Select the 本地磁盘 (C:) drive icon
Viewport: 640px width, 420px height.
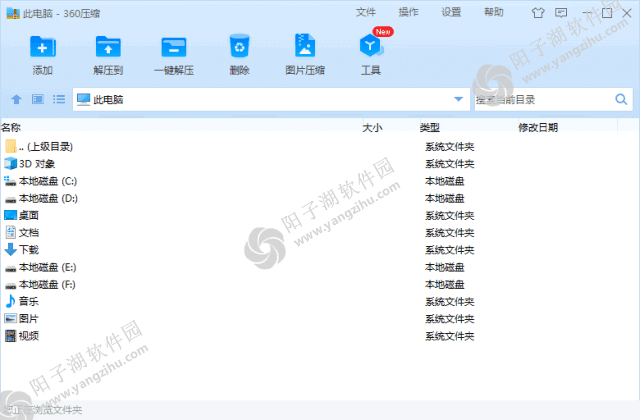(x=10, y=181)
